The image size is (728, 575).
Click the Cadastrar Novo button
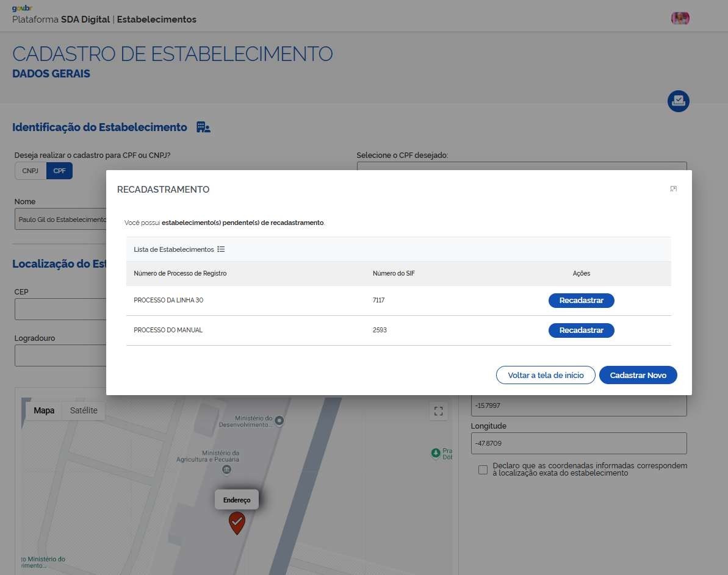(638, 376)
